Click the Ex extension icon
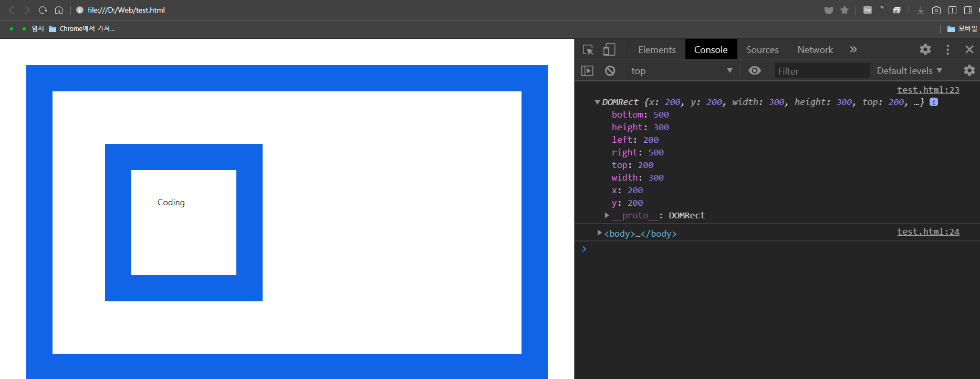 pos(868,10)
